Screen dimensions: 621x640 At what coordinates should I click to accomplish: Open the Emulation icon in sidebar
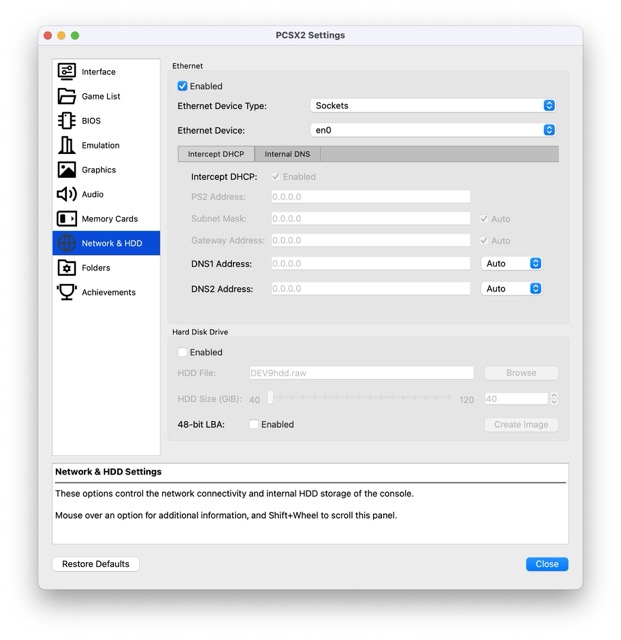67,145
